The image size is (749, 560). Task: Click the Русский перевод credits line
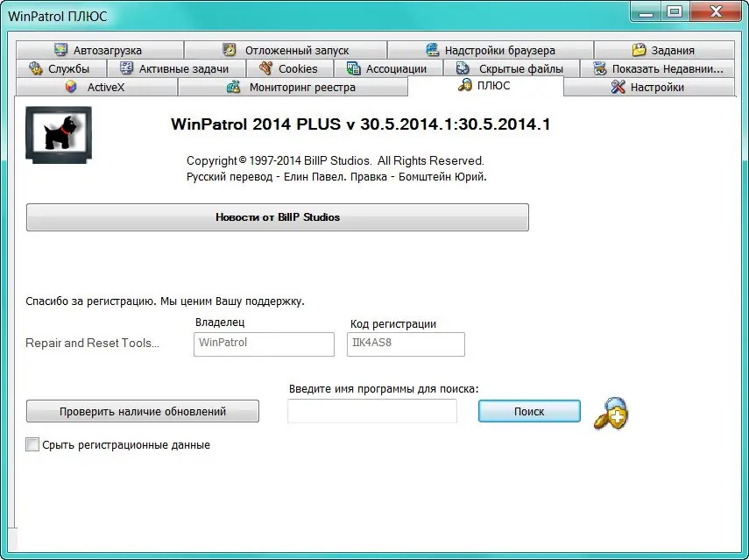(x=336, y=177)
